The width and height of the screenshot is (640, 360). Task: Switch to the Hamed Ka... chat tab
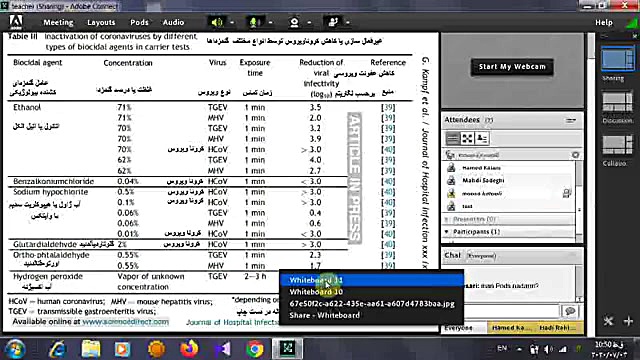(511, 328)
